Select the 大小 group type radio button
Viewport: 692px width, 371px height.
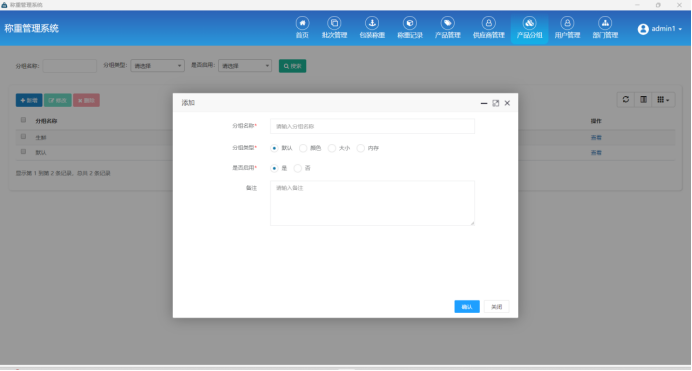click(331, 148)
